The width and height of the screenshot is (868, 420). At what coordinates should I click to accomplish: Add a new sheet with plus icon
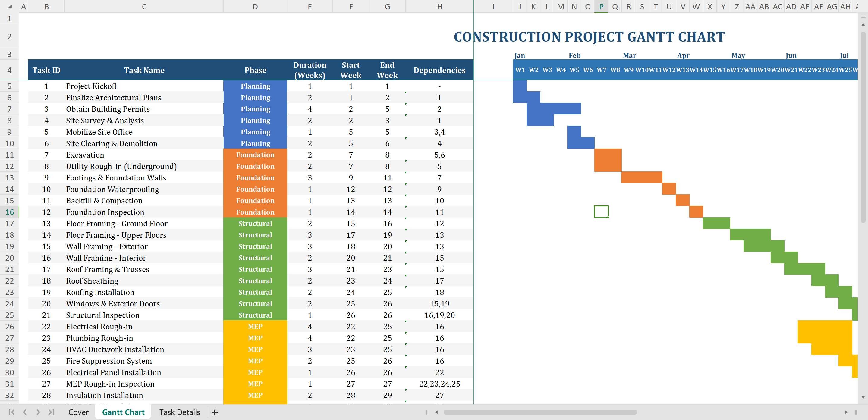pyautogui.click(x=215, y=412)
